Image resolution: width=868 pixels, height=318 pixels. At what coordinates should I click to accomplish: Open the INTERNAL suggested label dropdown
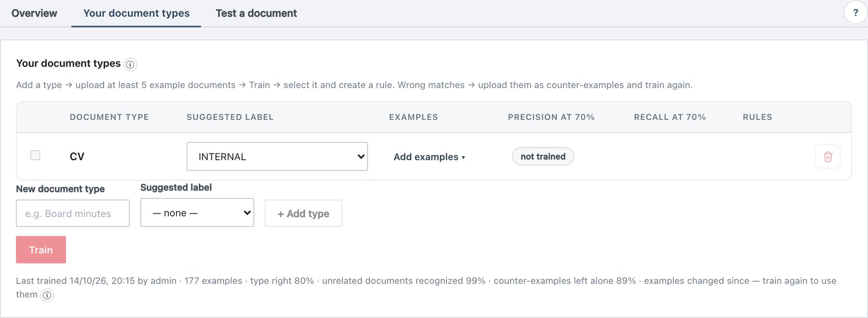tap(277, 156)
